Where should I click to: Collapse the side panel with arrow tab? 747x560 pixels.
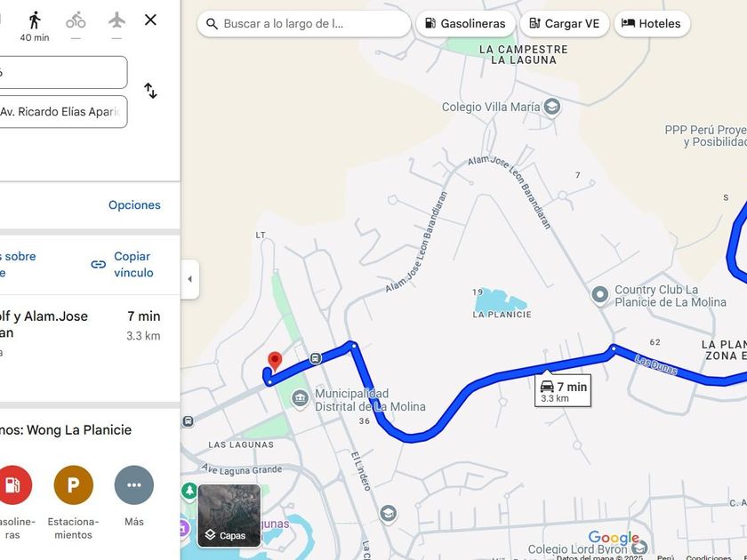click(x=189, y=279)
